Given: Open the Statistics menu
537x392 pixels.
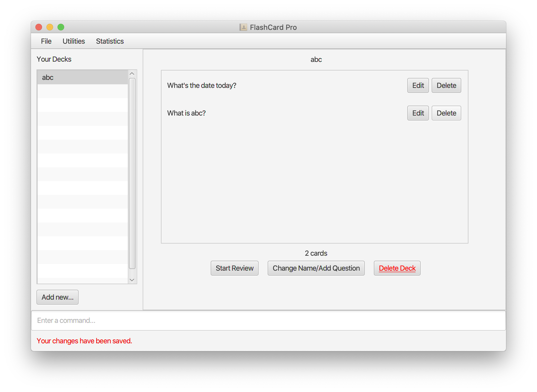Looking at the screenshot, I should coord(110,41).
